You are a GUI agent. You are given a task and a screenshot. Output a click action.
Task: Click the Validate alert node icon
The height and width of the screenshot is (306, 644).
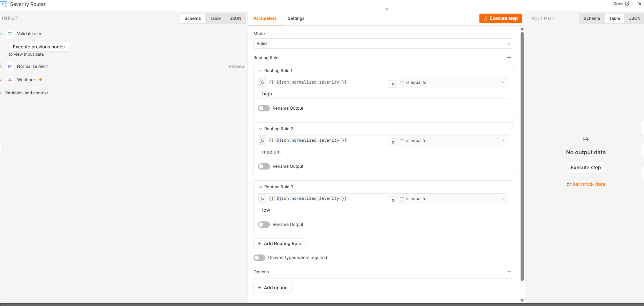pyautogui.click(x=10, y=34)
